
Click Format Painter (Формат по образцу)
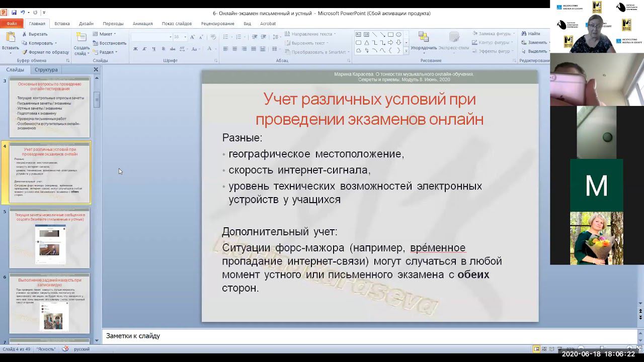pyautogui.click(x=45, y=52)
